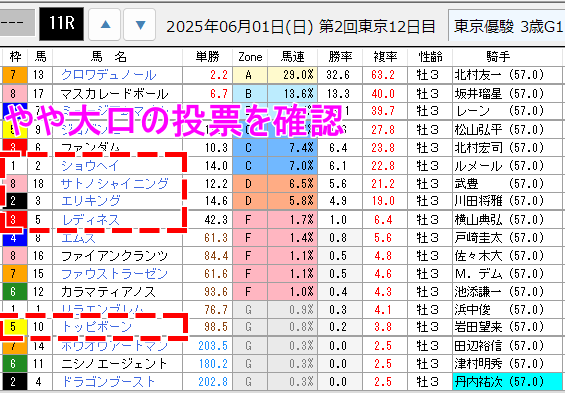Select the マスカレードボール row name
565x393 pixels.
click(x=115, y=94)
